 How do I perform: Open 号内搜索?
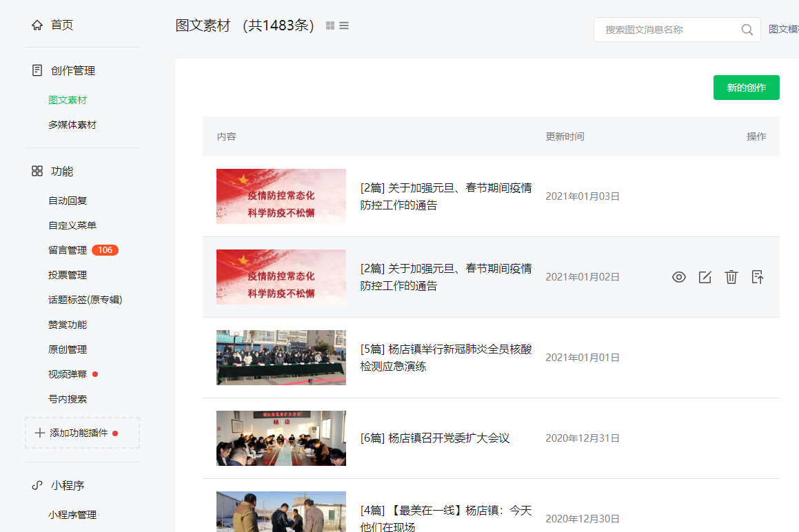point(68,399)
